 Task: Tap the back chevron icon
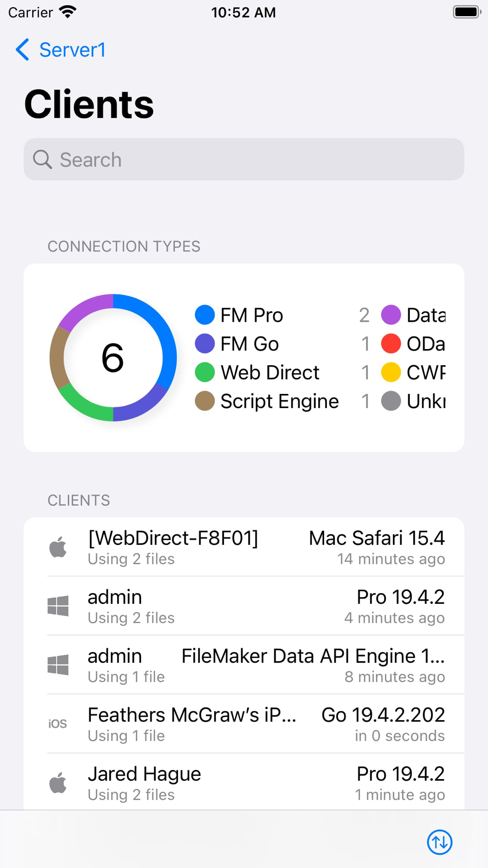point(22,50)
